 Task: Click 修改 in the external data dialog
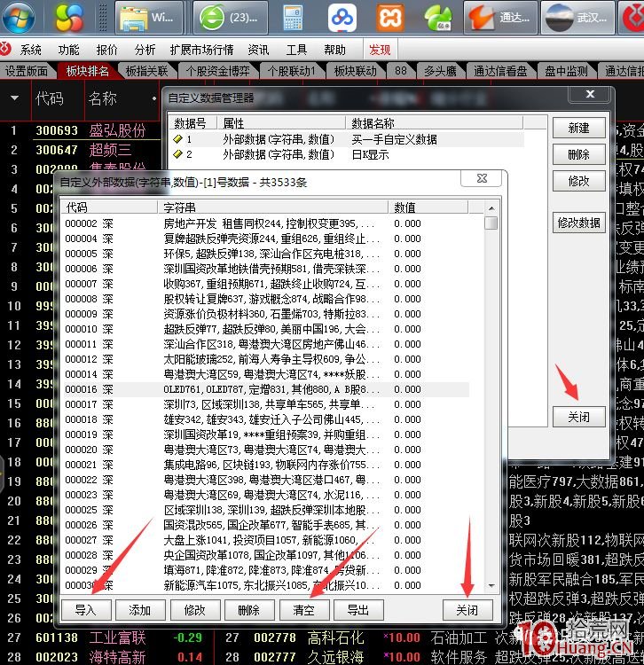point(195,610)
